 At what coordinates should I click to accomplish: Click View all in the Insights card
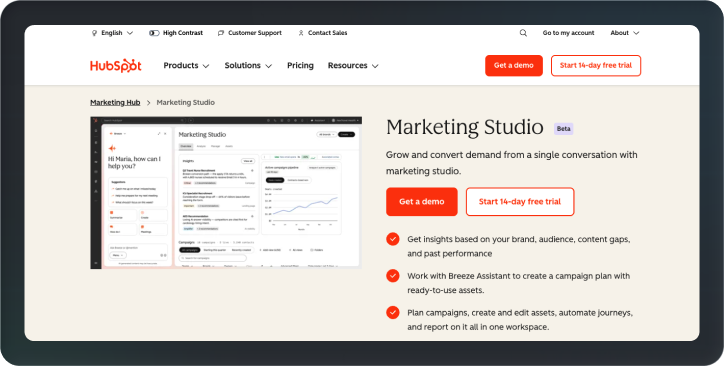[248, 161]
